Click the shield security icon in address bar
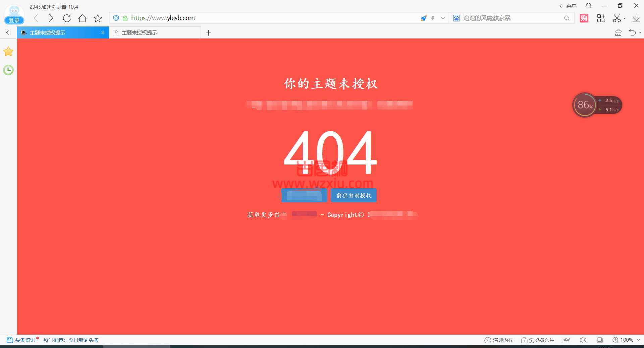The width and height of the screenshot is (644, 348). tap(116, 18)
